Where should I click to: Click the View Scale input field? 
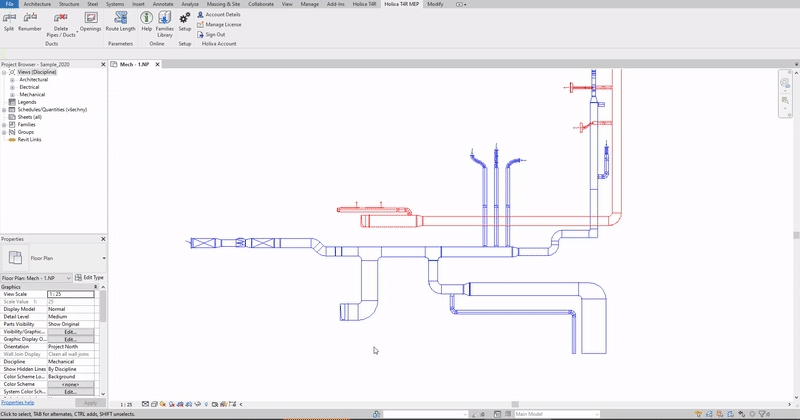pyautogui.click(x=71, y=294)
